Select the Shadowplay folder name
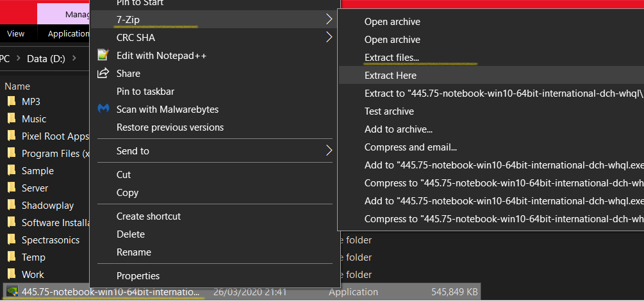 [47, 206]
